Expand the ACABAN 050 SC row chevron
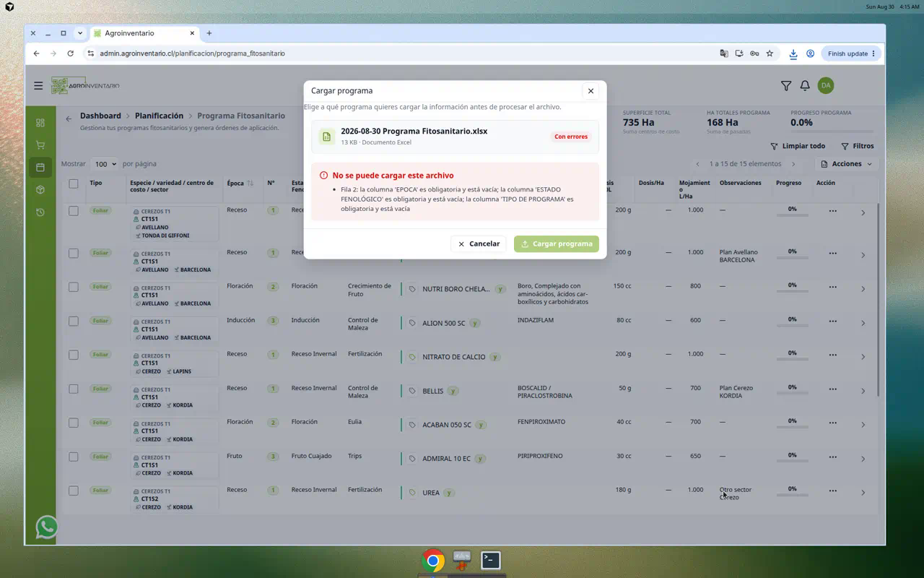 tap(863, 425)
